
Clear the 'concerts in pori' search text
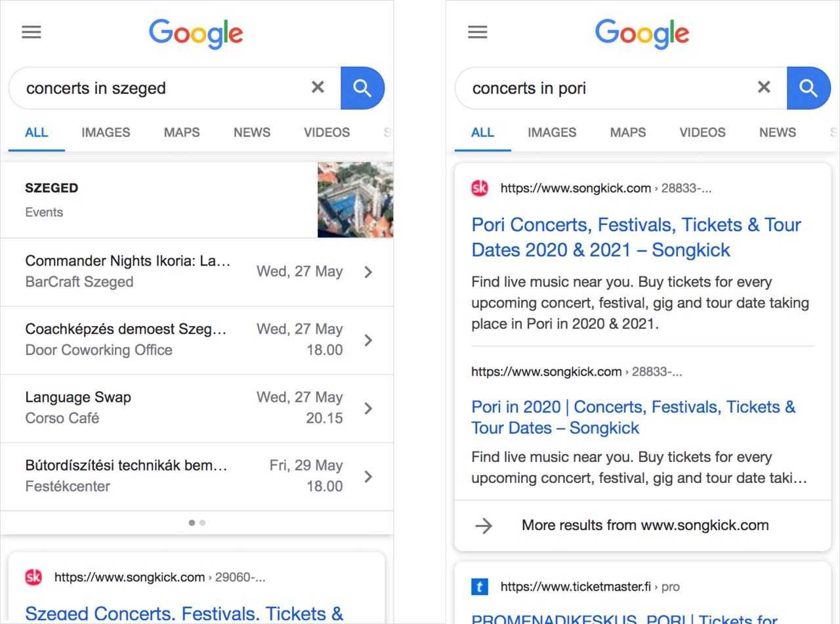(x=764, y=87)
